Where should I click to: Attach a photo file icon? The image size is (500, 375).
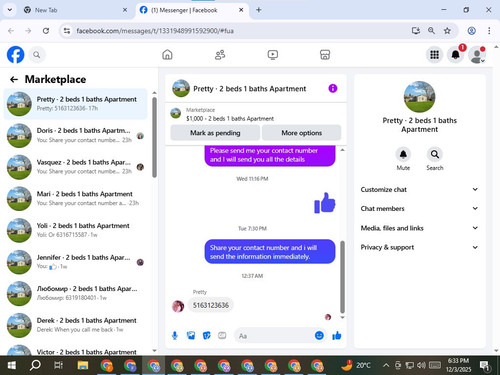(191, 335)
